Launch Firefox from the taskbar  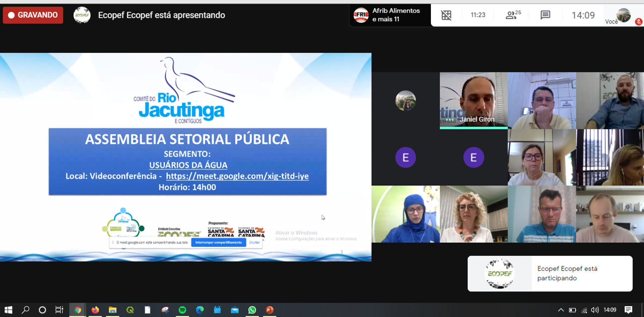click(95, 310)
